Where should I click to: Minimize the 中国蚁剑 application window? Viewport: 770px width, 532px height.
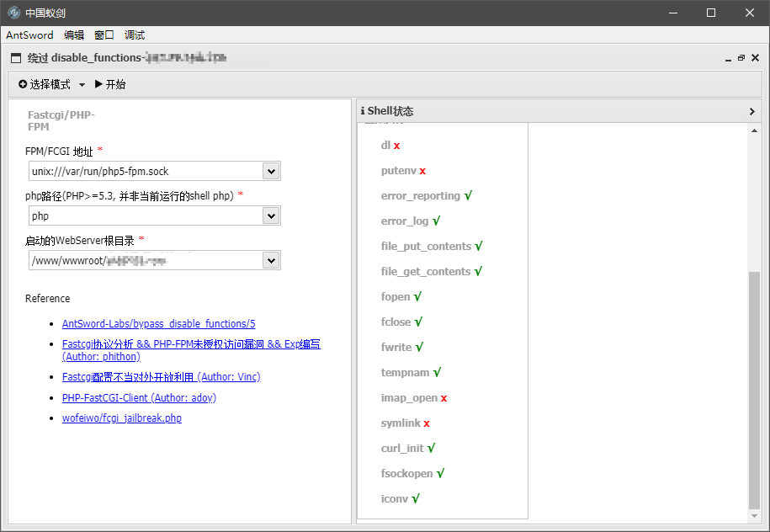pos(673,13)
